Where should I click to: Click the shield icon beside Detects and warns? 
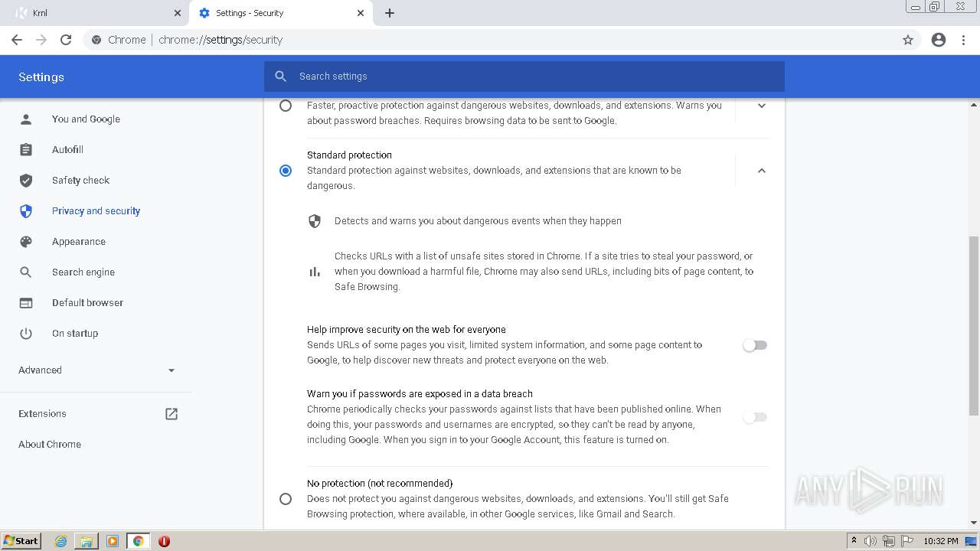pyautogui.click(x=315, y=221)
